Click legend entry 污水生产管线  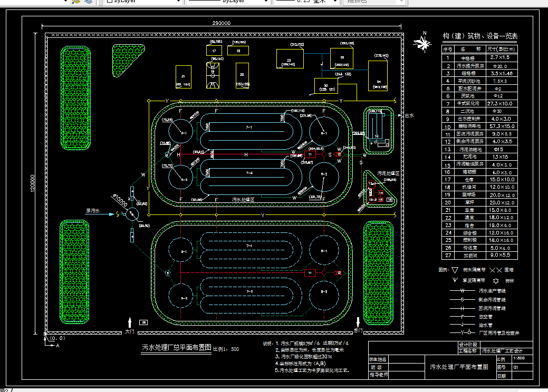[x=492, y=291]
